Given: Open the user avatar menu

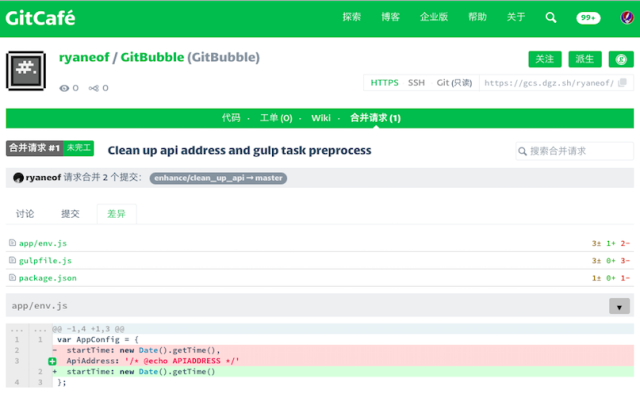Looking at the screenshot, I should (x=627, y=18).
